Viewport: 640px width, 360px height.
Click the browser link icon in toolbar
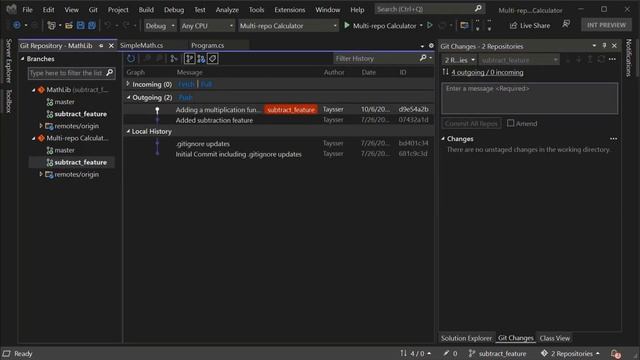click(x=464, y=26)
